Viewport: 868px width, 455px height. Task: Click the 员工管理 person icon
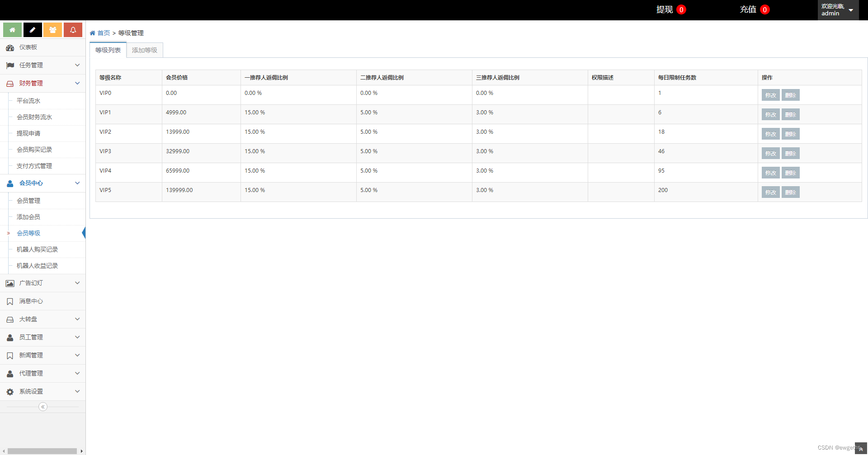10,338
